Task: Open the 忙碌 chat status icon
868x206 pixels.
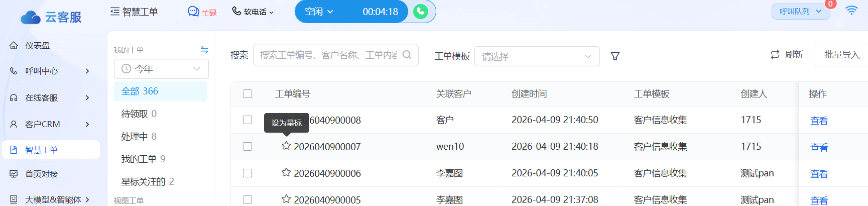Action: [193, 12]
